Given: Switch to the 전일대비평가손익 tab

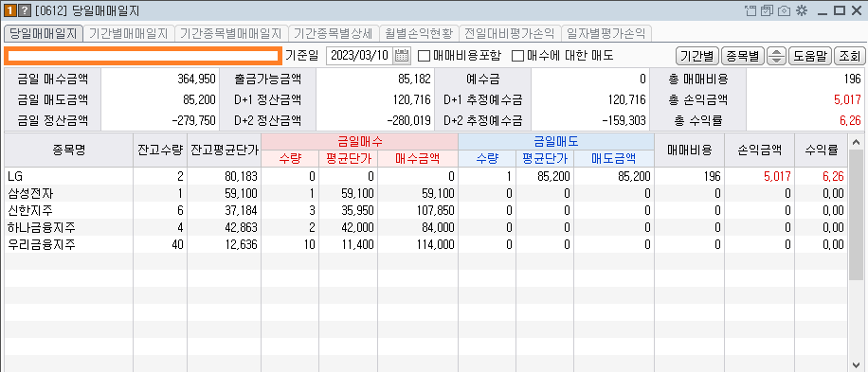Looking at the screenshot, I should coord(509,33).
